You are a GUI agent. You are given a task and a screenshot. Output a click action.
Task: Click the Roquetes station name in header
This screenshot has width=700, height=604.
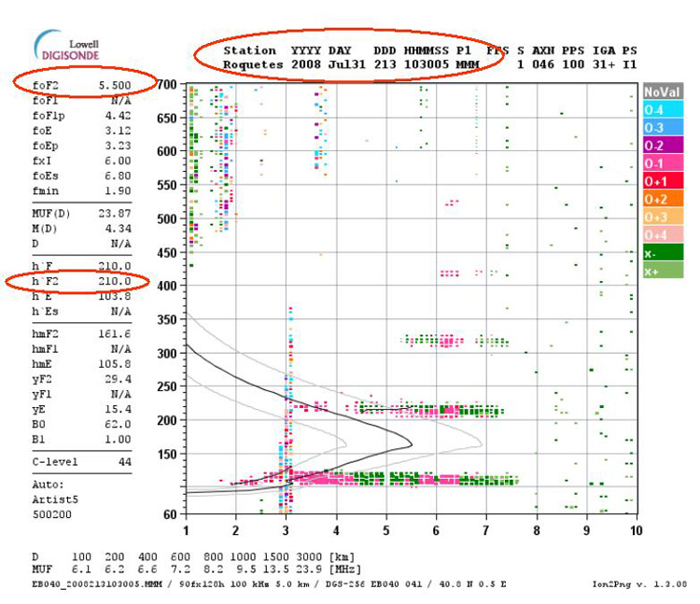coord(251,64)
